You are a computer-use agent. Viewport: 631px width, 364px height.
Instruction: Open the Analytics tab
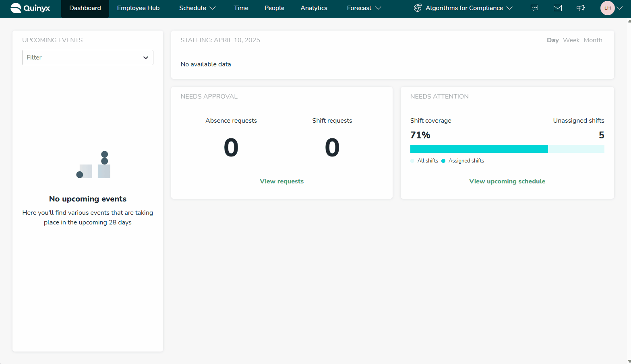[314, 8]
